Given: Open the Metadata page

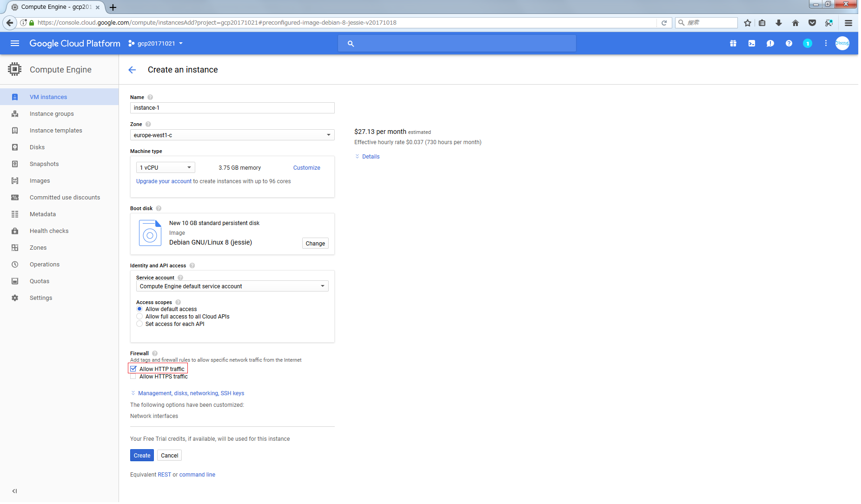Looking at the screenshot, I should (43, 214).
